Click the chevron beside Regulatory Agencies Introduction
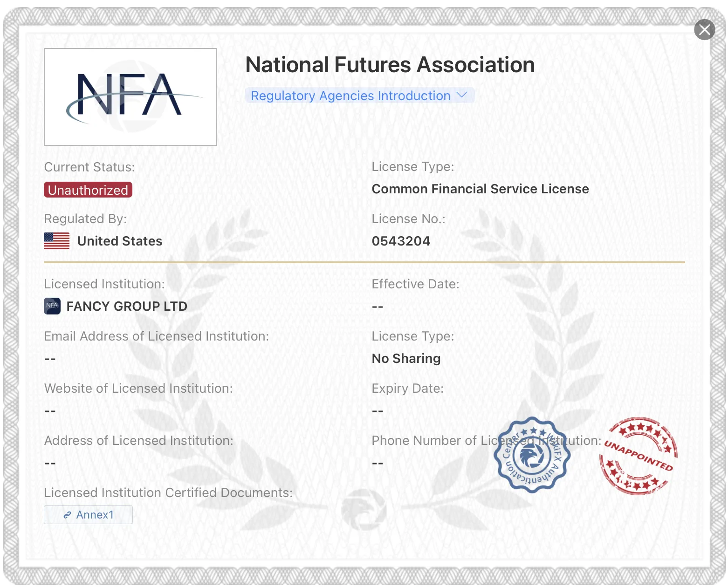 coord(461,95)
